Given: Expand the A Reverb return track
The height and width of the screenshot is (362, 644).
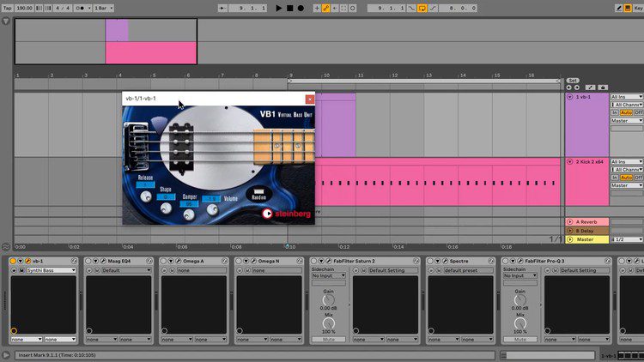Looking at the screenshot, I should (569, 222).
